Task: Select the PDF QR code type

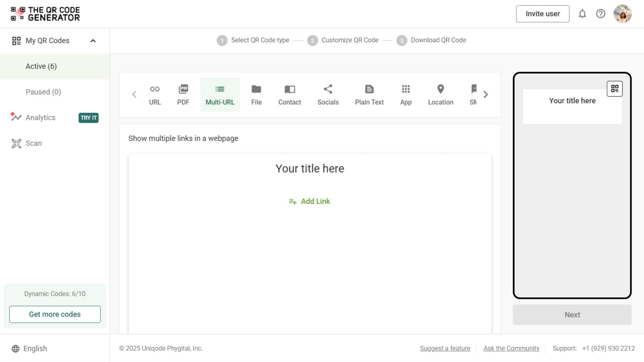Action: (183, 95)
